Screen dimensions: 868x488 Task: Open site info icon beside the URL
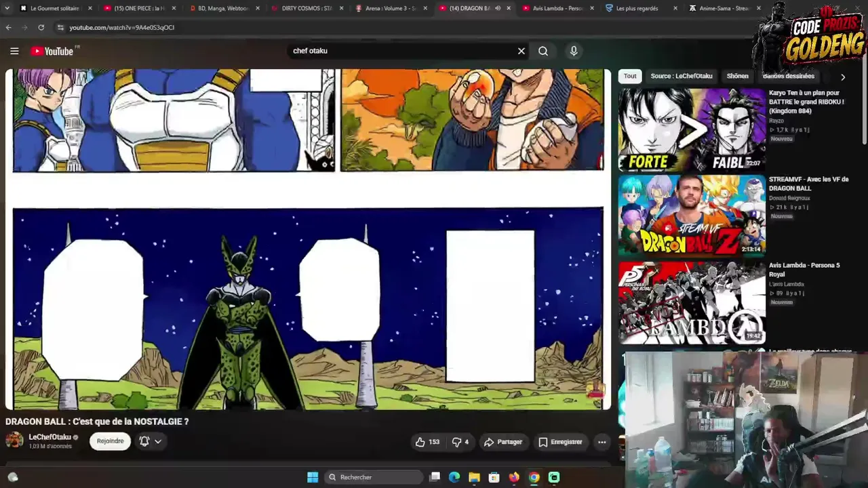point(60,27)
